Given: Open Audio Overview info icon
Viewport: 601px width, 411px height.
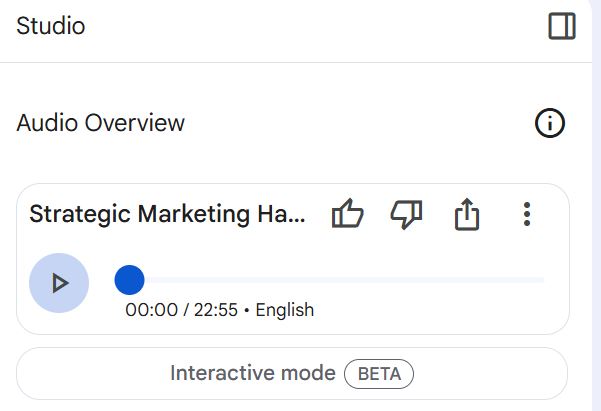Looking at the screenshot, I should pyautogui.click(x=550, y=123).
